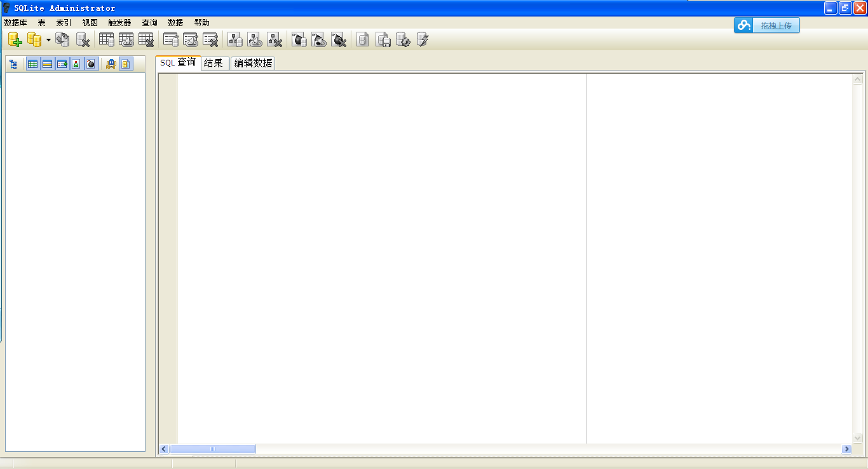Open the 数据 menu

tap(175, 22)
